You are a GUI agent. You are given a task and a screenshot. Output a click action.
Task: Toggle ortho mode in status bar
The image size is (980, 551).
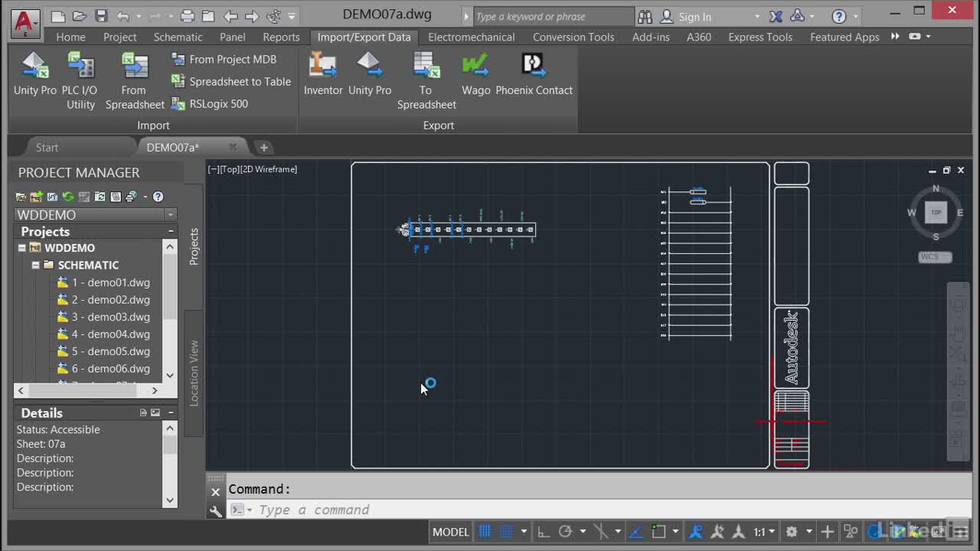543,531
